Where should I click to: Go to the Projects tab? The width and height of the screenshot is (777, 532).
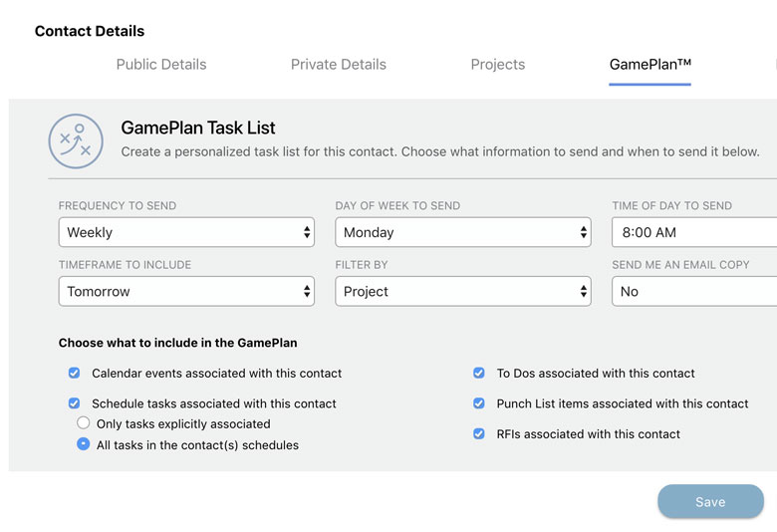497,65
